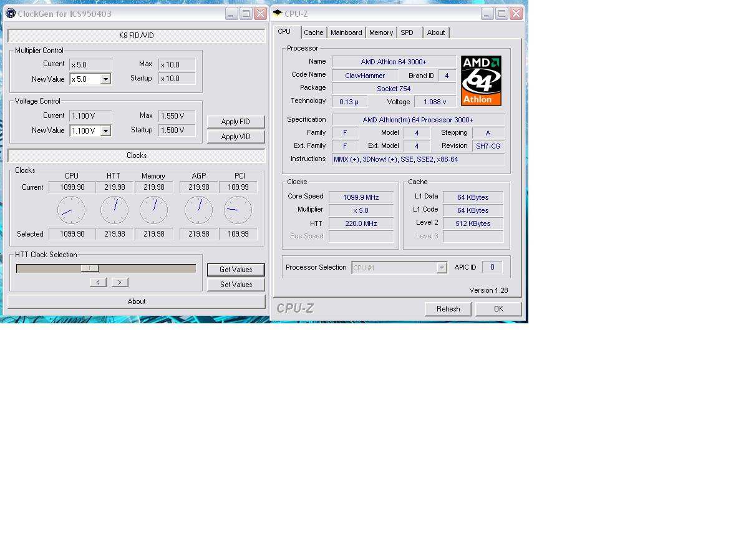
Task: Click the Technology value 0.13 µ
Action: point(349,102)
